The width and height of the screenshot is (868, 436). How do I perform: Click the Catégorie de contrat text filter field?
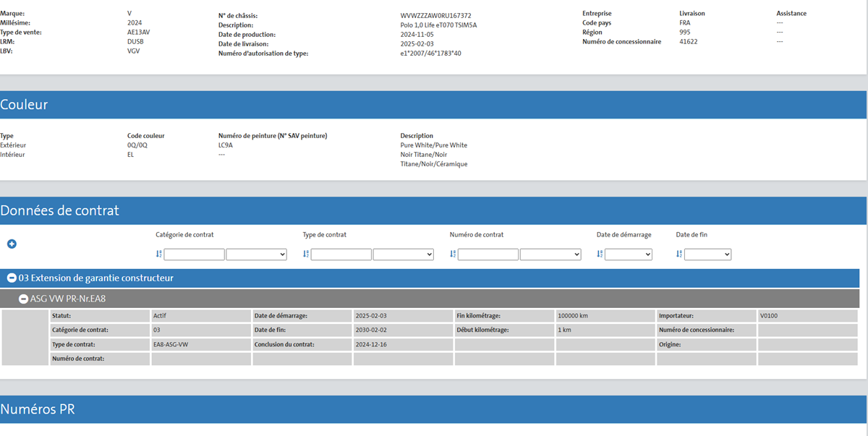(x=194, y=255)
